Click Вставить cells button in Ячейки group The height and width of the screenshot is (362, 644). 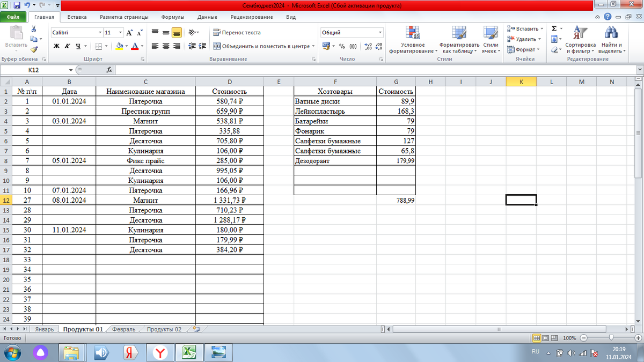click(526, 29)
